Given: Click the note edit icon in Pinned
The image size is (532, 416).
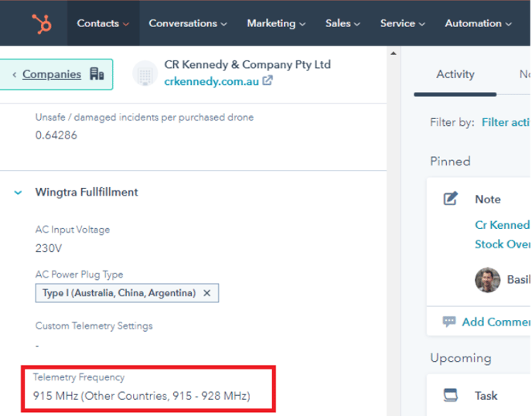Looking at the screenshot, I should (x=451, y=199).
